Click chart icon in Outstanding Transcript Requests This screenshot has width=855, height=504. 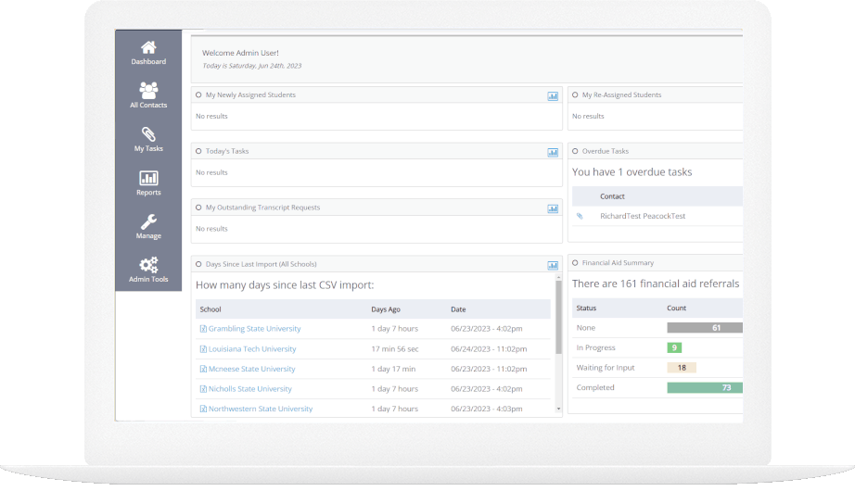(553, 208)
